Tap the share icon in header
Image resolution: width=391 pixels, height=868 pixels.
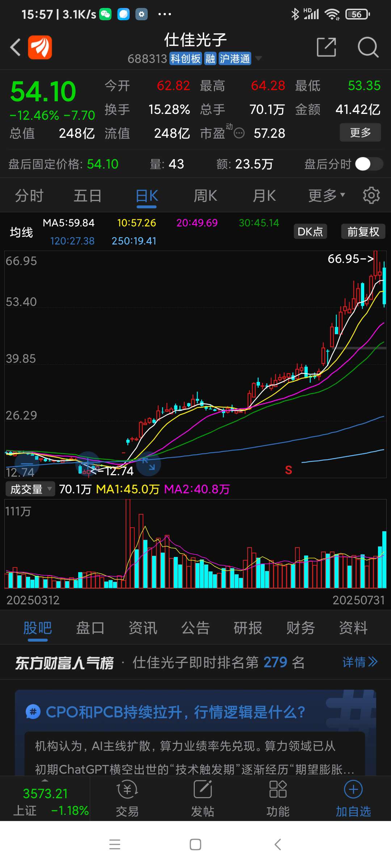pyautogui.click(x=327, y=47)
